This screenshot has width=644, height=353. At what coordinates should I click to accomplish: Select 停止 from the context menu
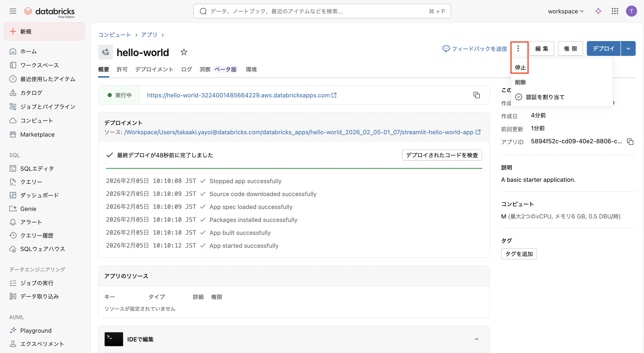tap(520, 67)
